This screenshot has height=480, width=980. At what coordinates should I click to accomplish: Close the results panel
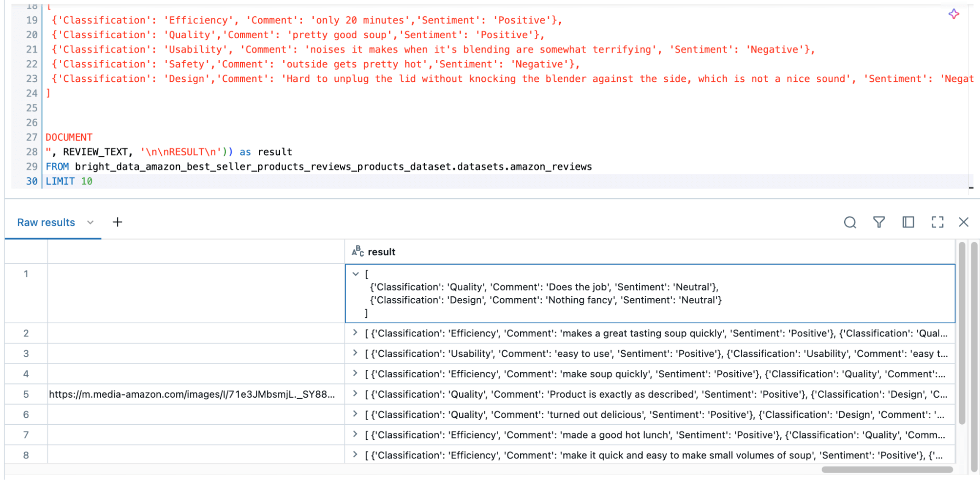963,222
